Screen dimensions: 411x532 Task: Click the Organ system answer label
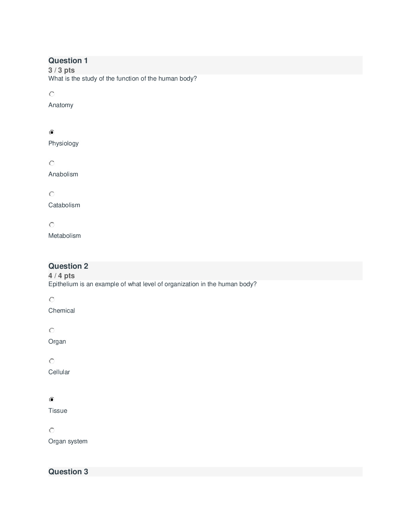(68, 441)
